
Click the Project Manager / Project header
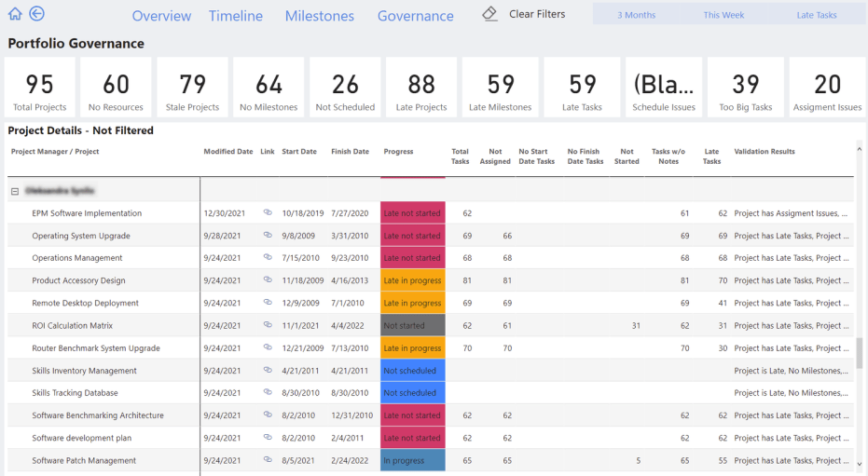point(55,152)
